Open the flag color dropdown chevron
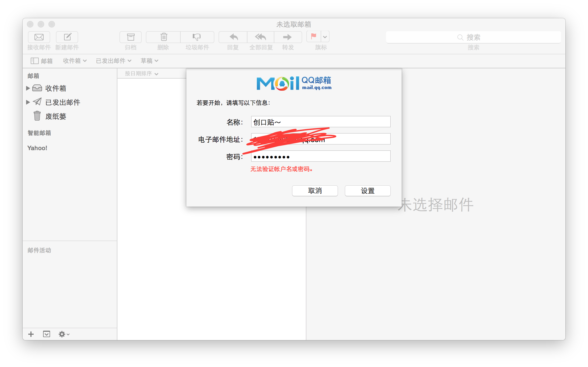Image resolution: width=588 pixels, height=367 pixels. (x=325, y=37)
